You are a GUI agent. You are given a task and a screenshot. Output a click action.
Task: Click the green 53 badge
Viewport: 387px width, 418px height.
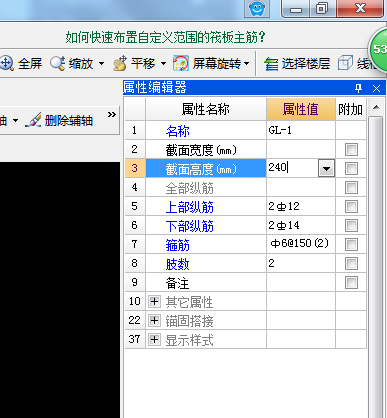point(378,49)
